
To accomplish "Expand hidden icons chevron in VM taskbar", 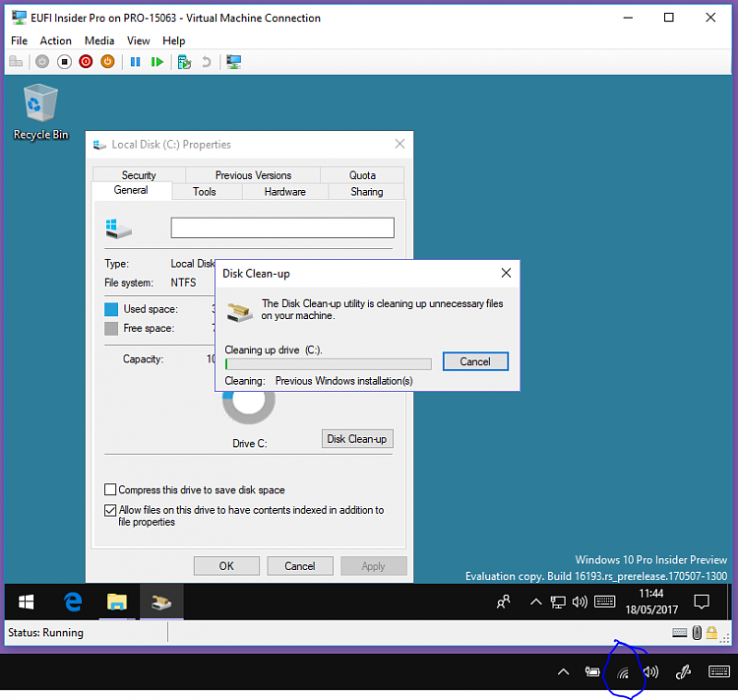I will point(535,602).
